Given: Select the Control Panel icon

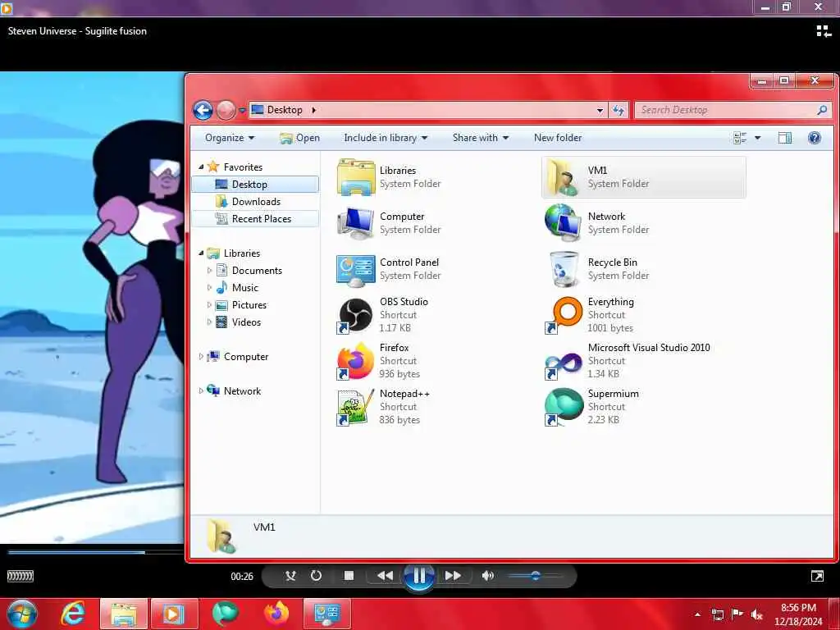Looking at the screenshot, I should click(356, 269).
